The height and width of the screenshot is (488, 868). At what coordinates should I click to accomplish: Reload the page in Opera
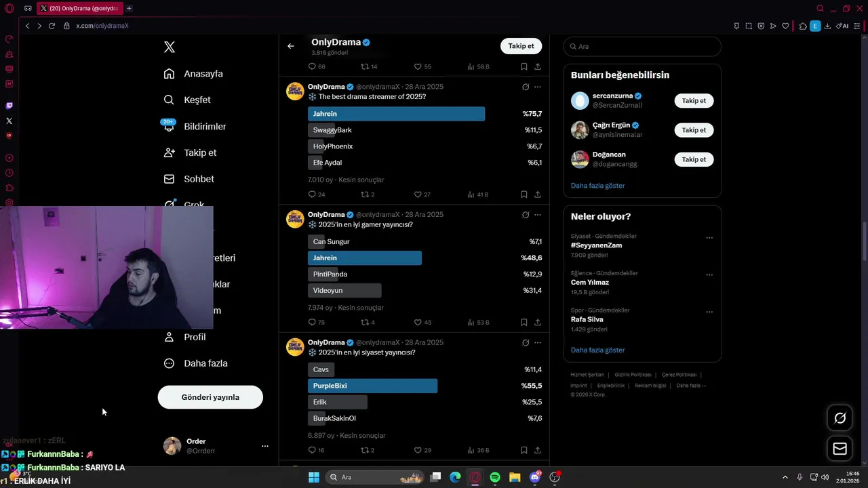(52, 26)
